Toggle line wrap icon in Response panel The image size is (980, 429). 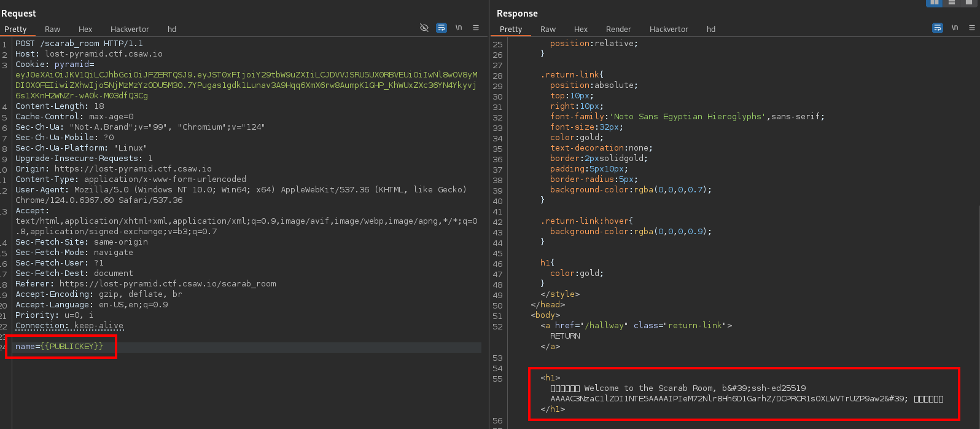(x=937, y=28)
